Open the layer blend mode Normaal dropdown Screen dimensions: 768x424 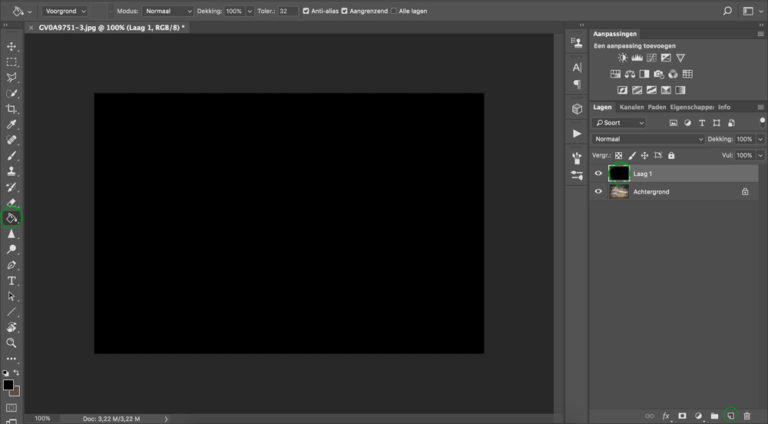[648, 139]
